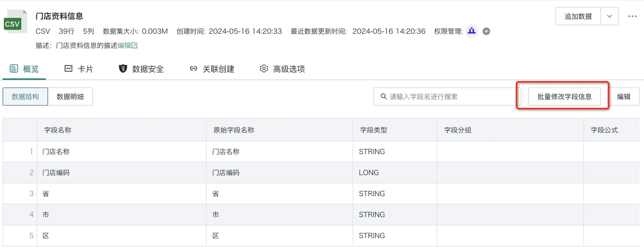
Task: Select the 门店编码 row field name
Action: pos(56,173)
